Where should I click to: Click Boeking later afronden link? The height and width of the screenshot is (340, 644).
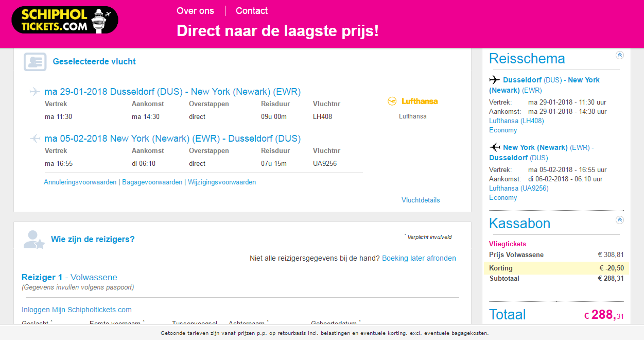[x=419, y=258]
